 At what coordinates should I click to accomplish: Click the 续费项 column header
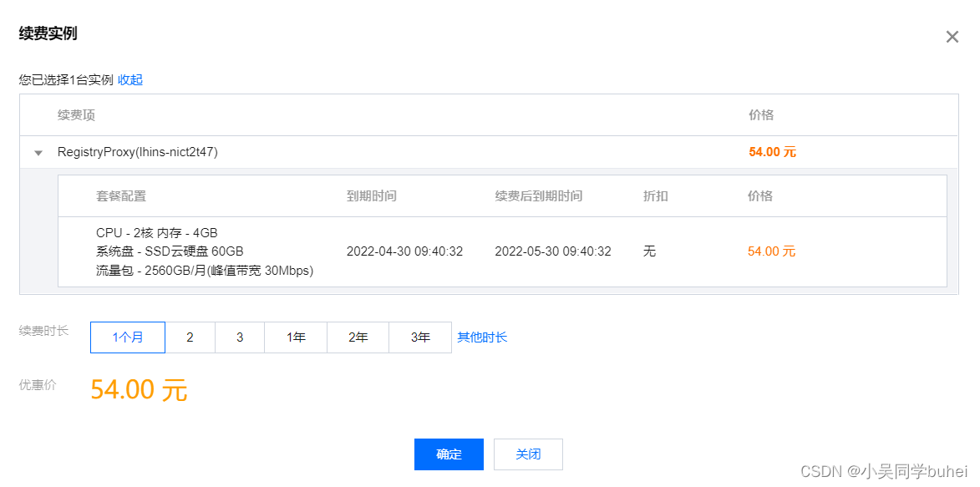click(76, 115)
